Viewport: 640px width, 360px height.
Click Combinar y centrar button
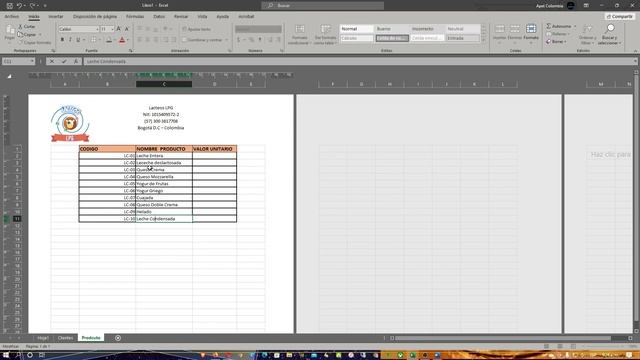coord(202,40)
